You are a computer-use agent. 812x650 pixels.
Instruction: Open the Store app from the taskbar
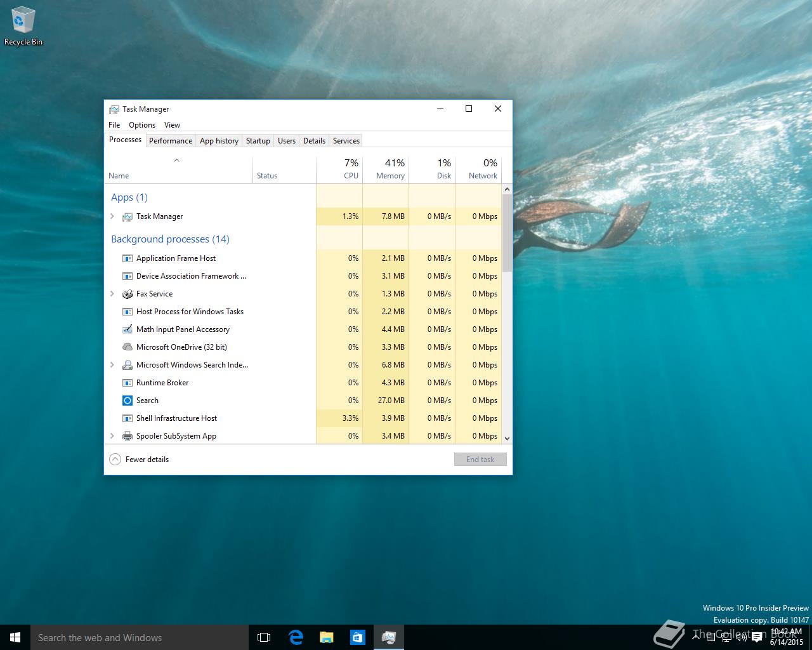point(358,637)
